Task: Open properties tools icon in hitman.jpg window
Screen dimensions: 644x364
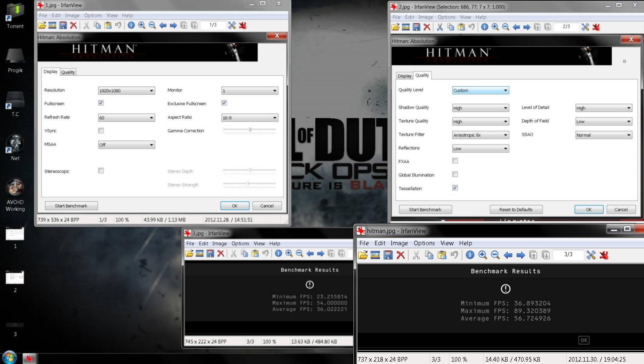Action: click(x=591, y=255)
